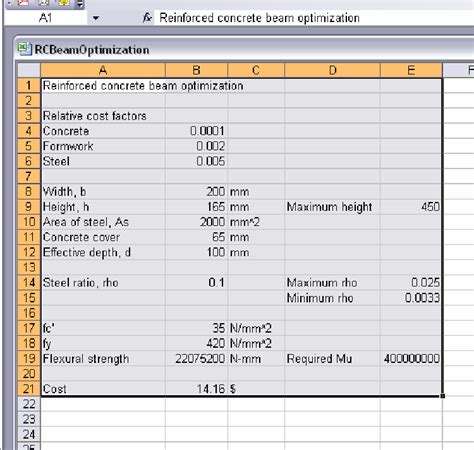
Task: Select the 'Formwork' label cell
Action: [x=103, y=146]
